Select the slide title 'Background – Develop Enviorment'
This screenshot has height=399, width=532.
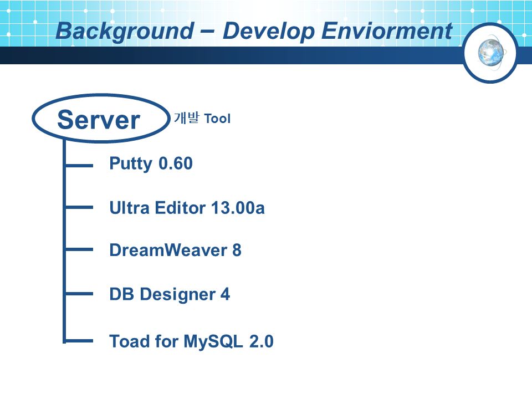click(x=254, y=31)
